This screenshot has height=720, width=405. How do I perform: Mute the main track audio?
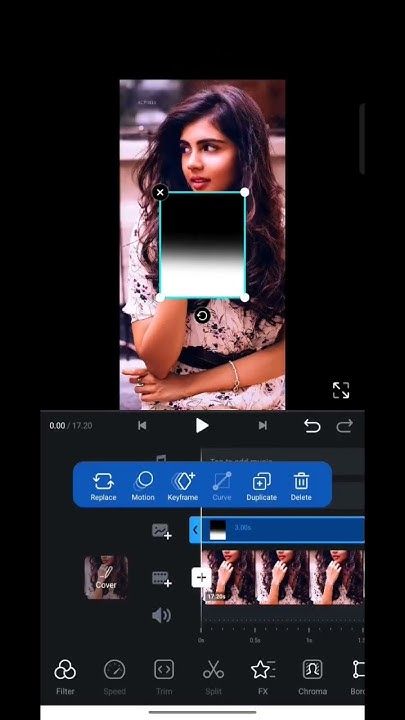coord(161,615)
